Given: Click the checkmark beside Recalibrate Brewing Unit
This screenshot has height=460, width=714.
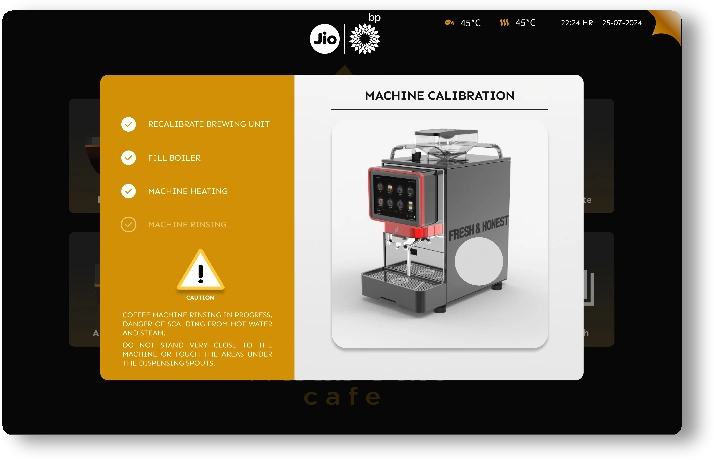Looking at the screenshot, I should coord(128,124).
